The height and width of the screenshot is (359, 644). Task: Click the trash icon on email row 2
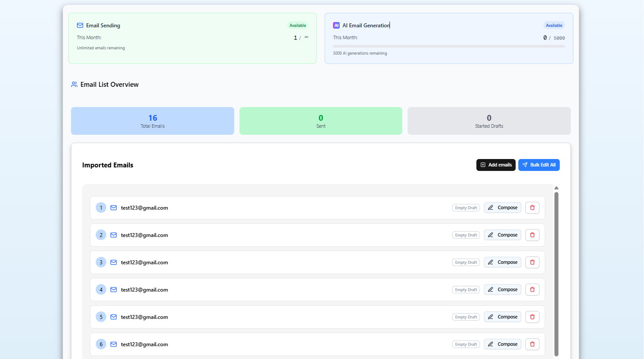pos(532,235)
